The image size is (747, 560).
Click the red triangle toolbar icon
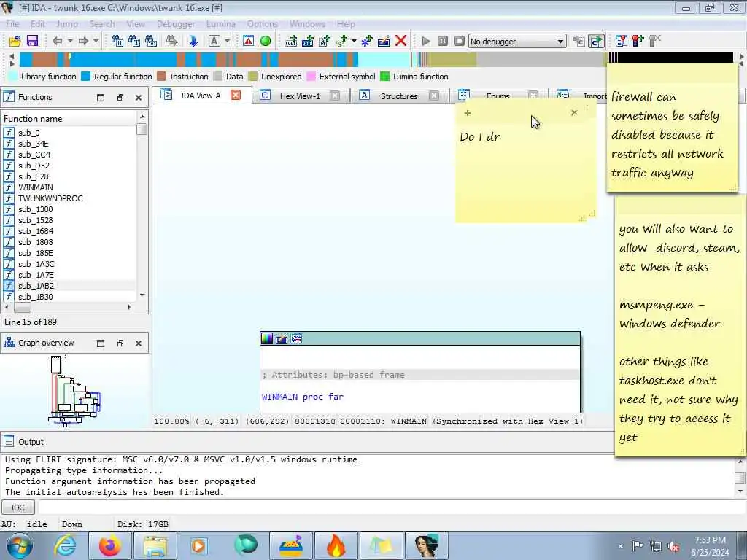point(248,41)
